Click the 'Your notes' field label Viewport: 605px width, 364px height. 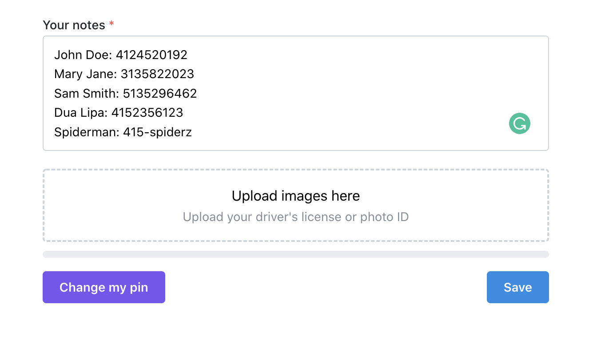pos(74,25)
